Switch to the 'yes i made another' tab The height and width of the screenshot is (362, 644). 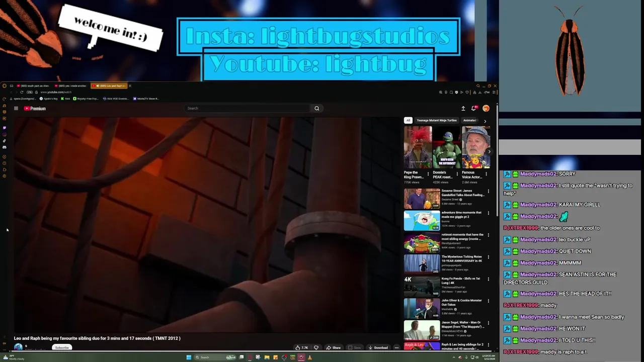[71, 86]
